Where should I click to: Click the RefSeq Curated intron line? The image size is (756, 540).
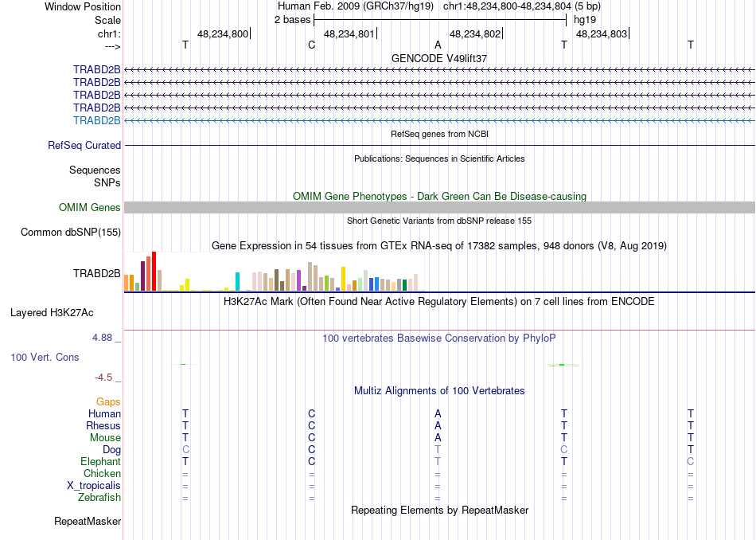439,145
